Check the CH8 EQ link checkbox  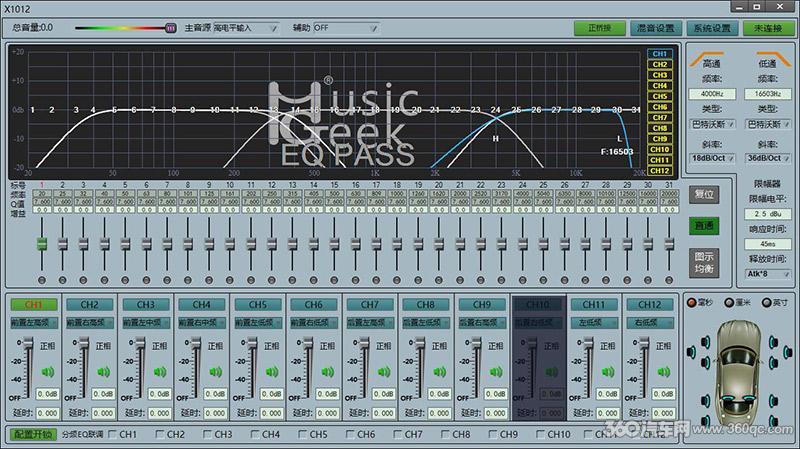(x=445, y=434)
